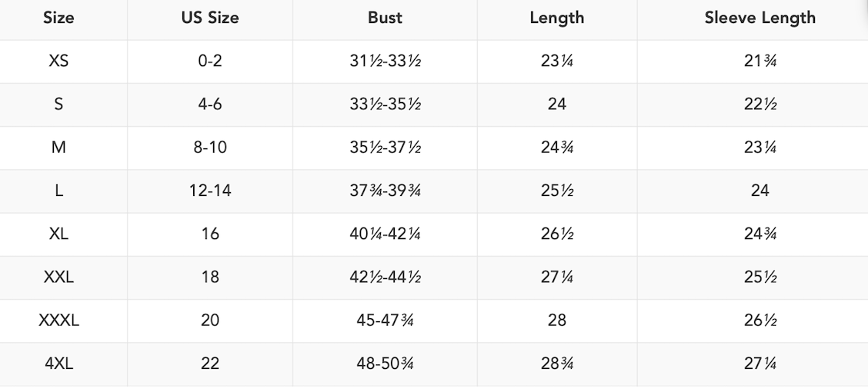
Task: Click US size 12-14 cell
Action: tap(209, 191)
